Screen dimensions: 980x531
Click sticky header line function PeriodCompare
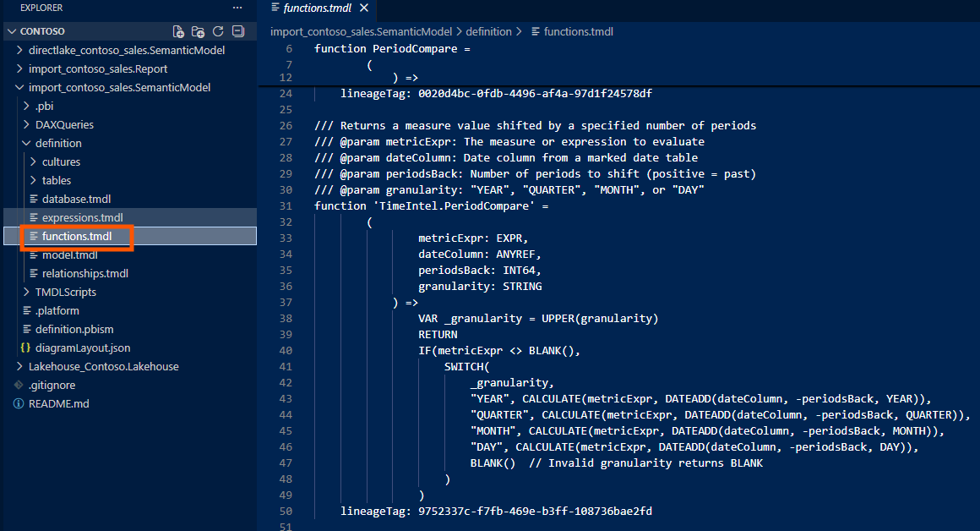tap(392, 49)
